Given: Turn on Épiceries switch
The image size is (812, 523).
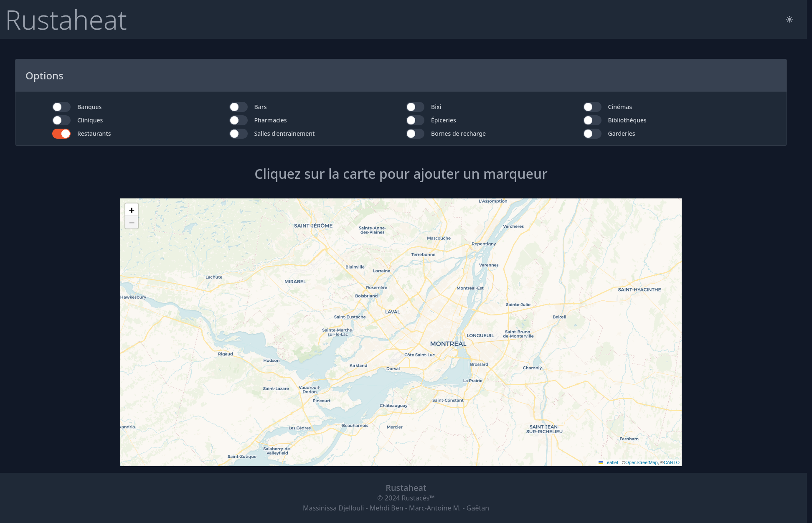Looking at the screenshot, I should pyautogui.click(x=415, y=120).
